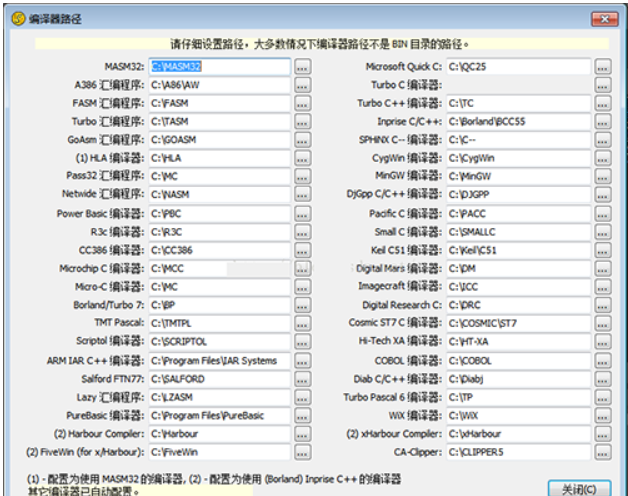Focus the Micro-C compiler path field

pyautogui.click(x=220, y=287)
